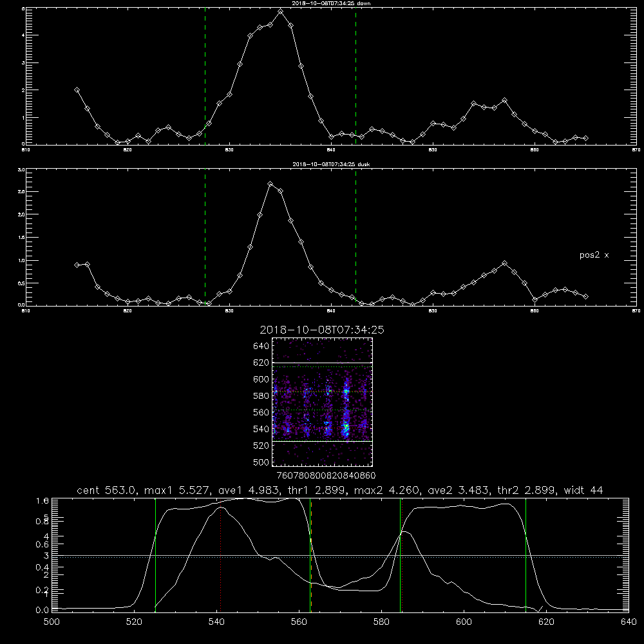
Task: Click right green dashed line in dusk plot
Action: pos(355,237)
